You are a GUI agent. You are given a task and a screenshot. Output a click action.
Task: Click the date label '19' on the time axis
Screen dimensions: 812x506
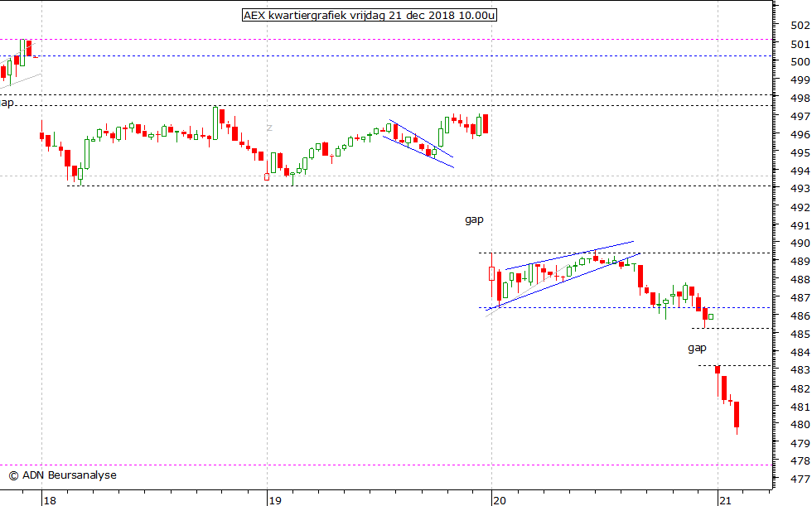pyautogui.click(x=275, y=500)
